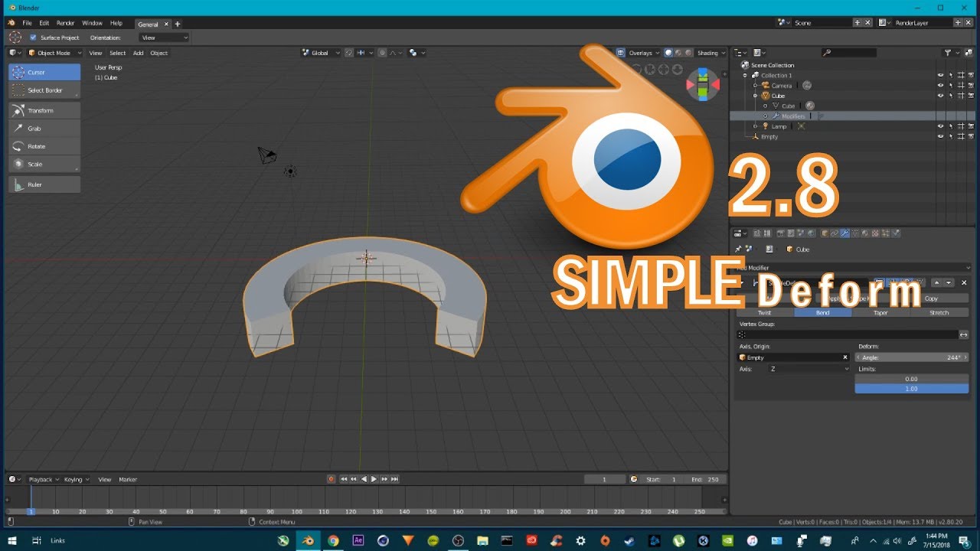Toggle Surface Project checkbox

33,37
